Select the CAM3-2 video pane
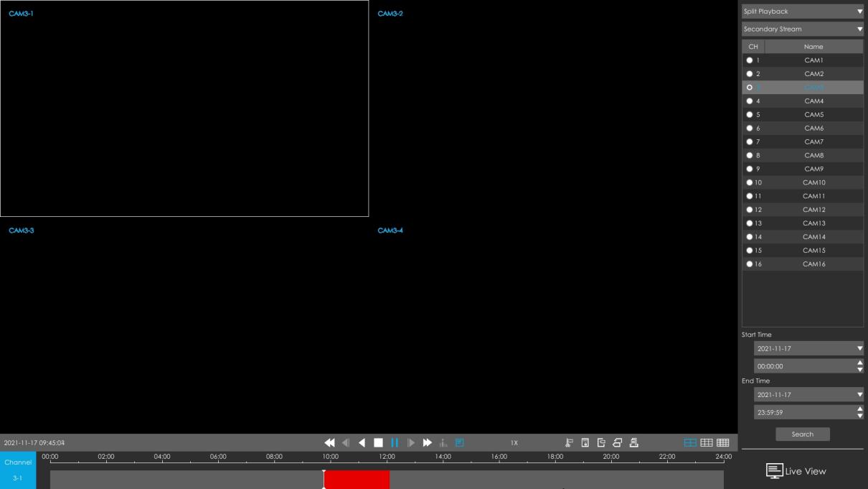Image resolution: width=868 pixels, height=489 pixels. (x=553, y=108)
